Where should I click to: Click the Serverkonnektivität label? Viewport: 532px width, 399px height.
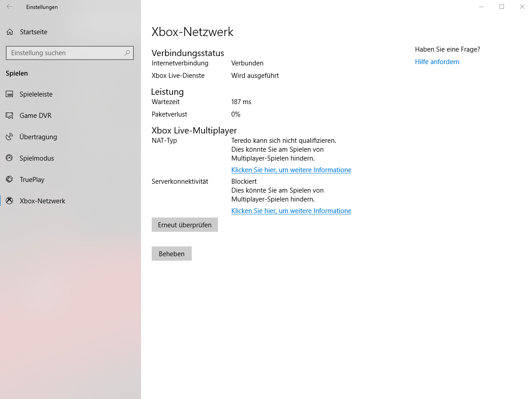(x=180, y=181)
